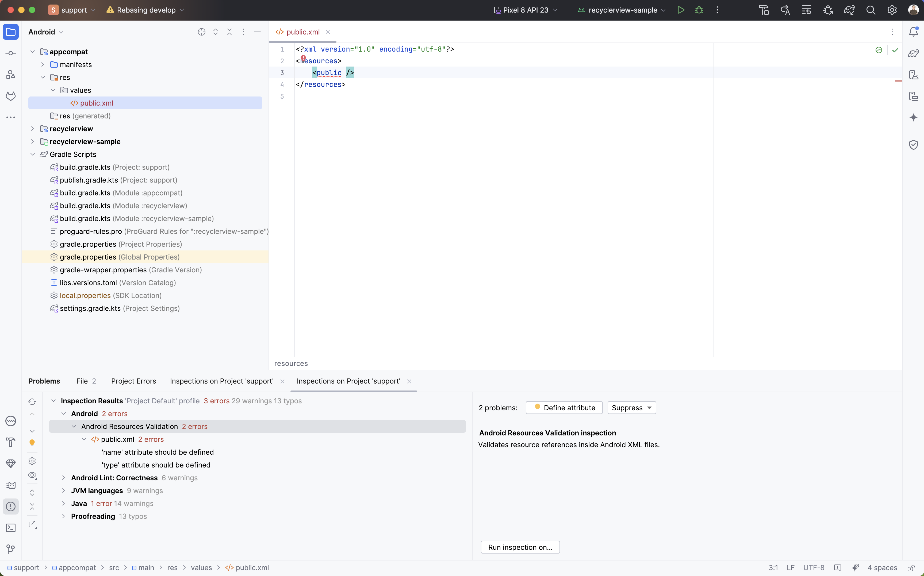Image resolution: width=924 pixels, height=576 pixels.
Task: Click the red error stripe marker
Action: (898, 81)
